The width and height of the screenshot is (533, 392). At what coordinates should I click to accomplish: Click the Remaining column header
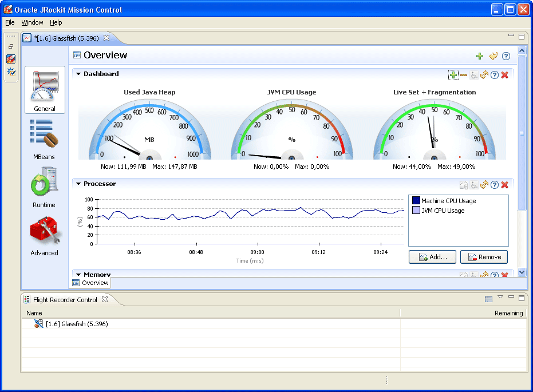pos(464,313)
